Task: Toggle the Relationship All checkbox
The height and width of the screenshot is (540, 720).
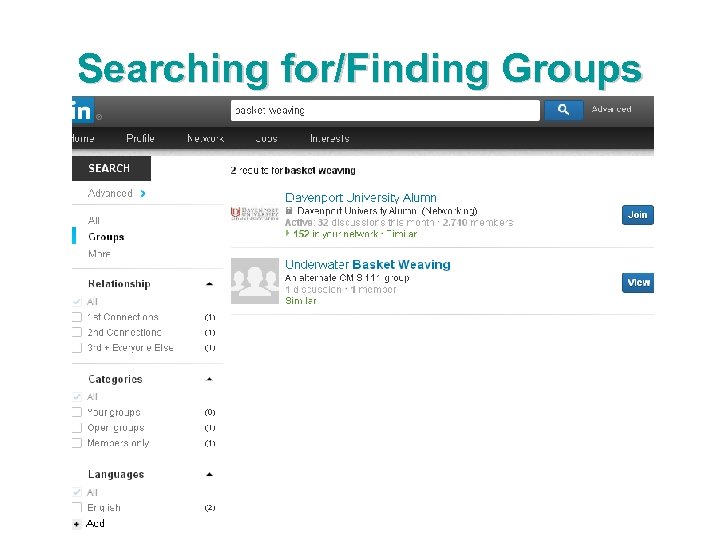Action: coord(77,302)
